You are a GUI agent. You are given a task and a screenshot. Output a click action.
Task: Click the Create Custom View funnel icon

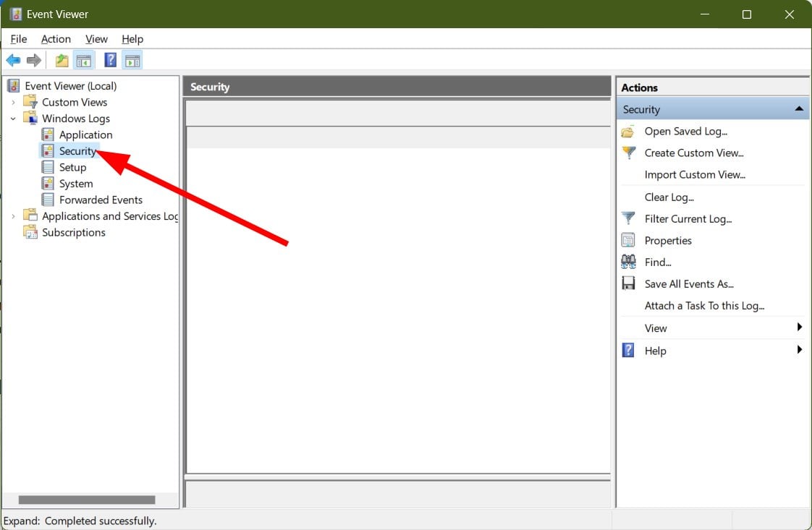(x=628, y=153)
